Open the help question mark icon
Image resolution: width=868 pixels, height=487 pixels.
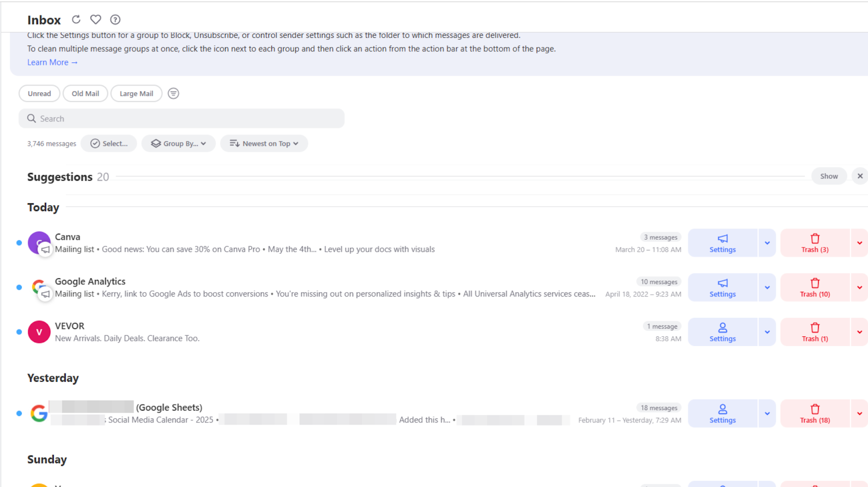115,20
